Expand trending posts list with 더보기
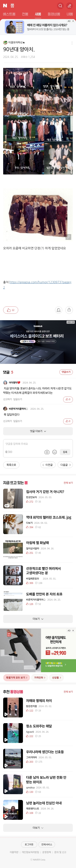Screen dimensions: 76x868 click(x=38, y=619)
